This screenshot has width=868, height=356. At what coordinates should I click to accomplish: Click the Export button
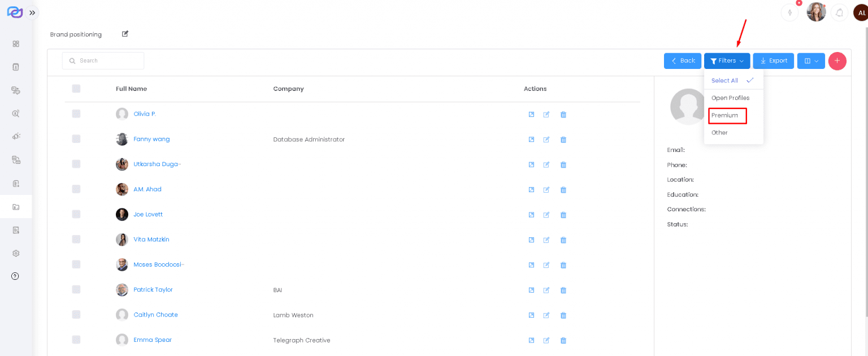[773, 61]
